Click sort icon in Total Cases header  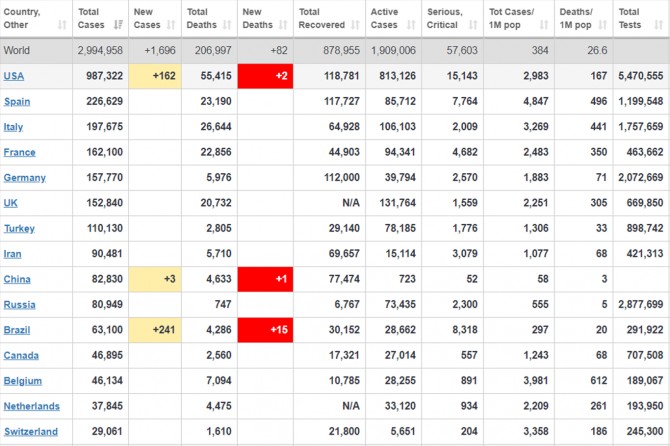pos(119,24)
